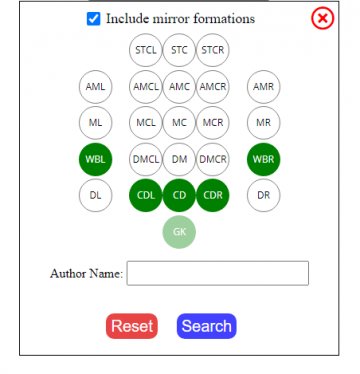Close the formation search dialog
The width and height of the screenshot is (360, 374).
coord(322,18)
